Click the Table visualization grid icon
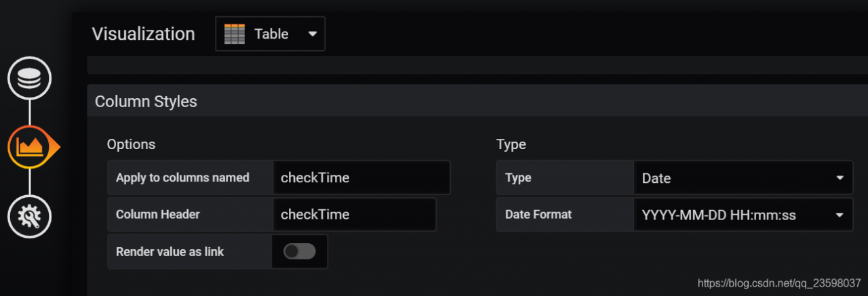This screenshot has height=296, width=868. [234, 34]
